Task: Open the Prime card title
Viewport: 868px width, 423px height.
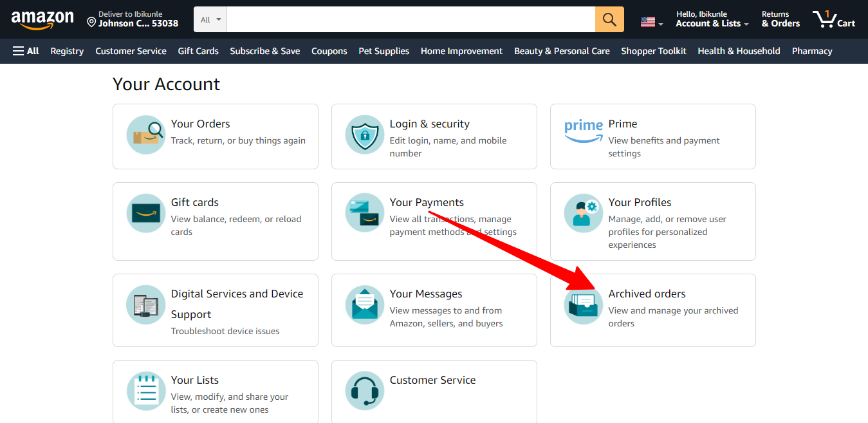Action: click(623, 124)
